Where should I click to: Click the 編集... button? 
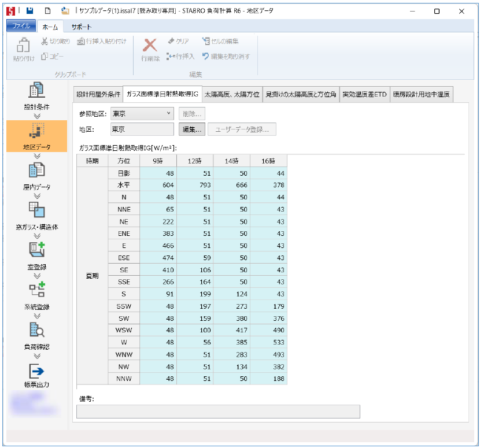(191, 129)
